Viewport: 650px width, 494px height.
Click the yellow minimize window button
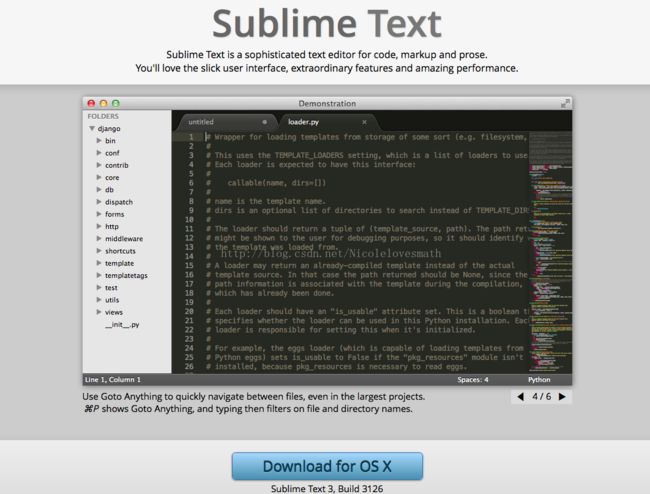click(104, 103)
